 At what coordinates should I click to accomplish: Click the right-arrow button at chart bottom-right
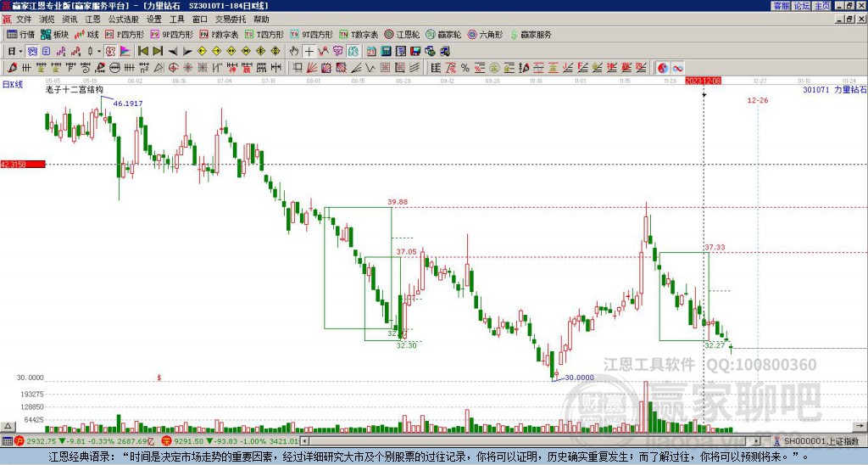[x=861, y=426]
